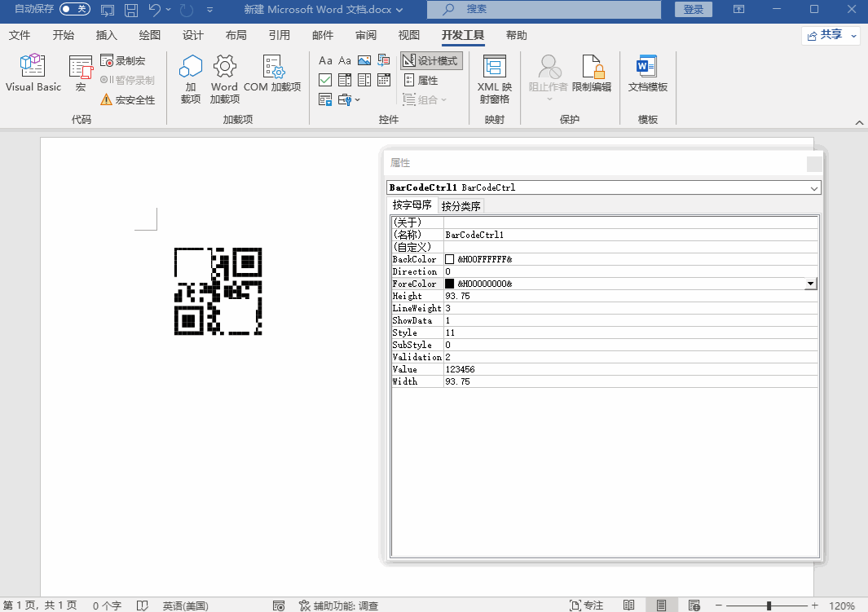868x612 pixels.
Task: Click the BackColor white color swatch
Action: (449, 259)
